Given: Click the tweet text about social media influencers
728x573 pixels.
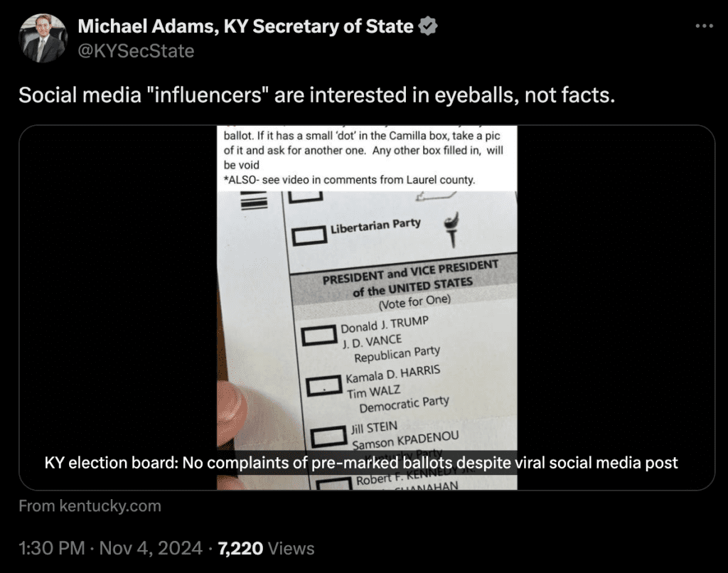Looking at the screenshot, I should point(316,95).
